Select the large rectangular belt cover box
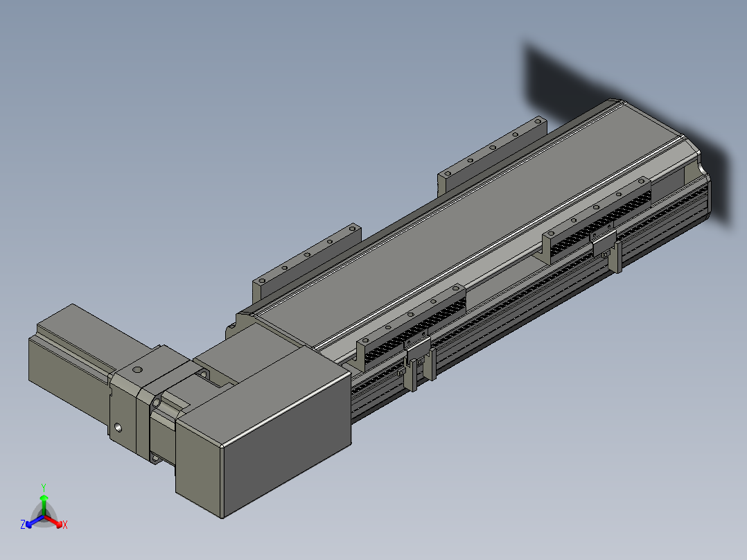 (x=265, y=431)
